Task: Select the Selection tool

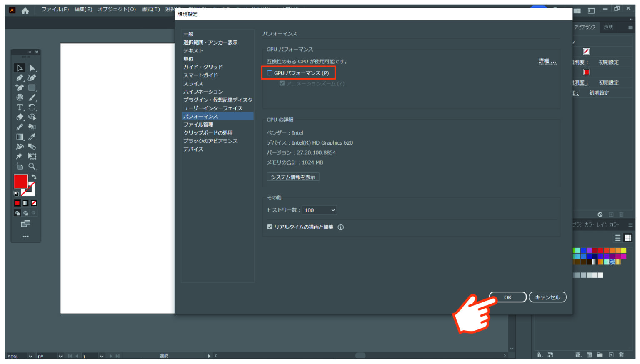Action: click(x=19, y=68)
